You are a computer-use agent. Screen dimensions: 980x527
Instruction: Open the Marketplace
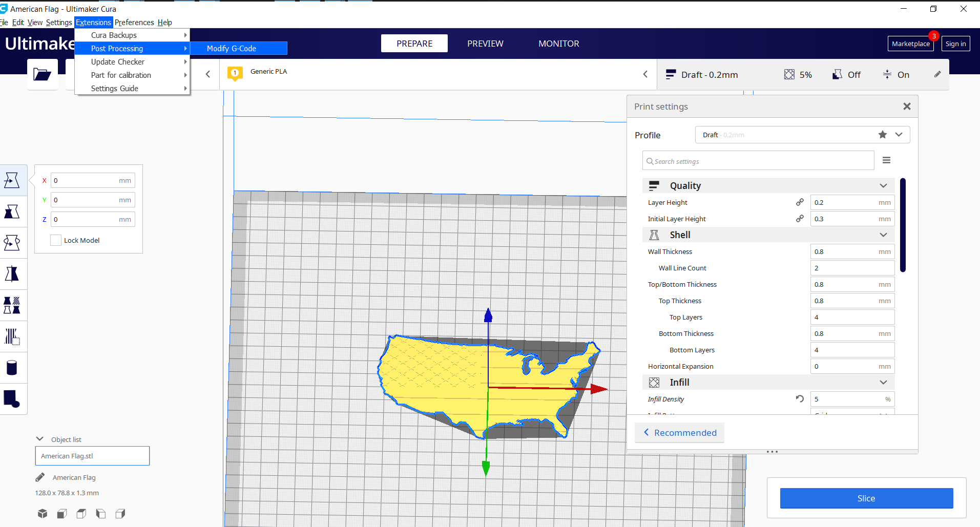tap(910, 44)
